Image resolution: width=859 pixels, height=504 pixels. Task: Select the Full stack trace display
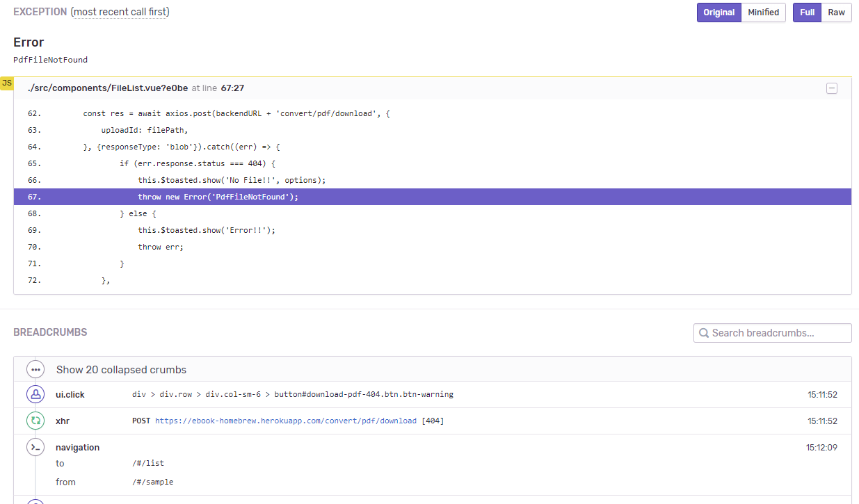(807, 13)
